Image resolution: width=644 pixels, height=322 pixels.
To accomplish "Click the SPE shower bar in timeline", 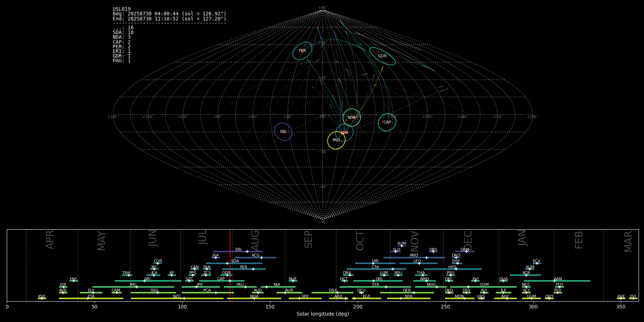I will click(x=305, y=298).
